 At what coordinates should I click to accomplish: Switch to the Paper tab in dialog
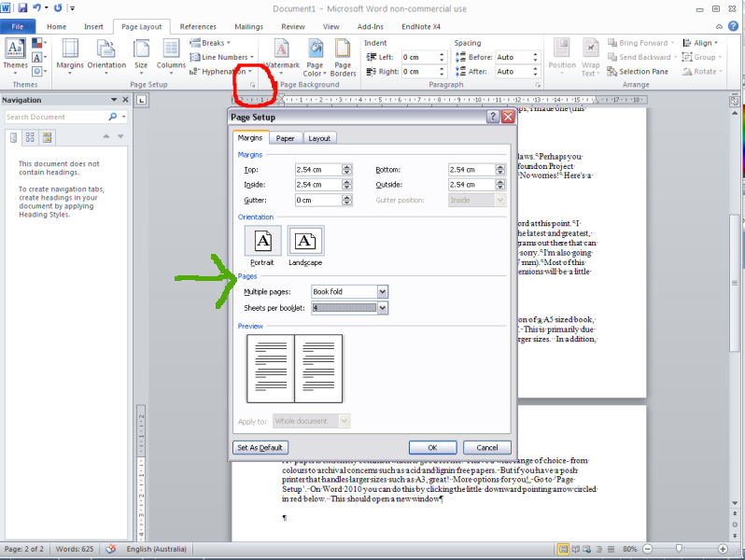285,138
